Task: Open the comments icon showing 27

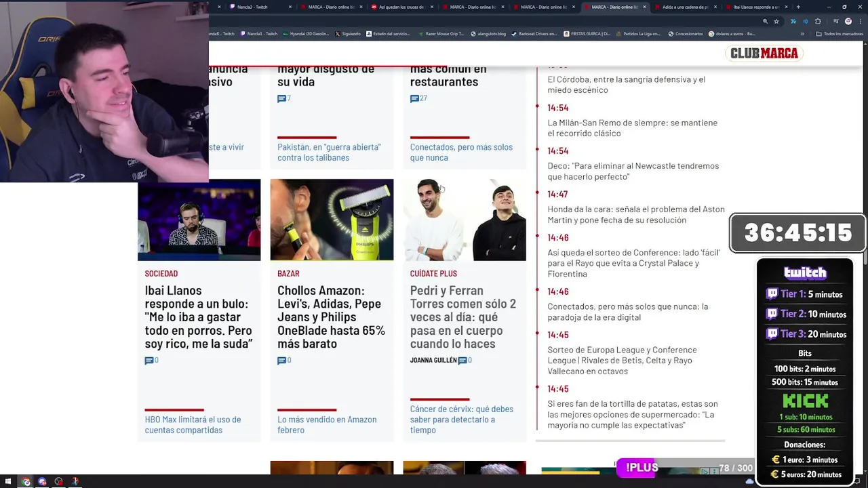Action: (x=414, y=98)
